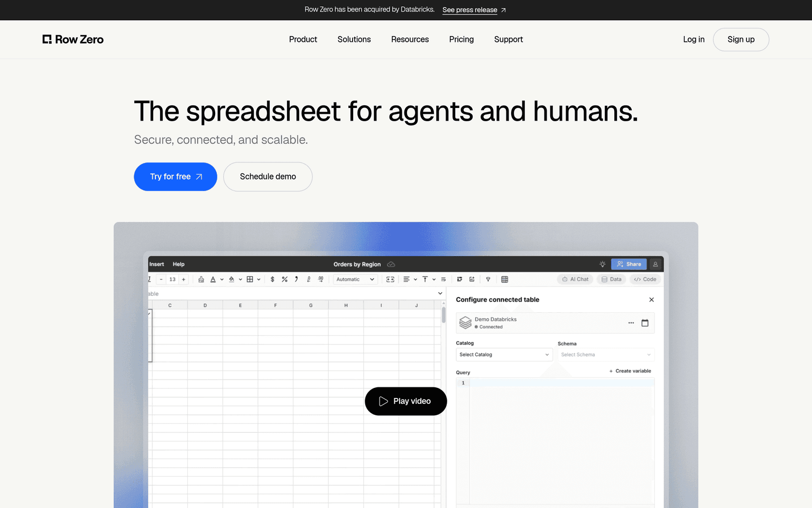Click the horizontal align icon
Screen dimensions: 812x508
tap(407, 279)
